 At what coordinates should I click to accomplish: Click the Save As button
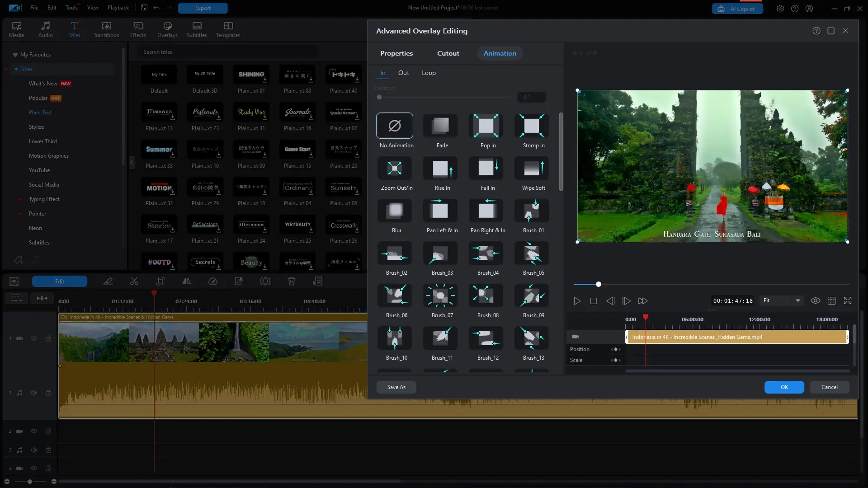[396, 387]
